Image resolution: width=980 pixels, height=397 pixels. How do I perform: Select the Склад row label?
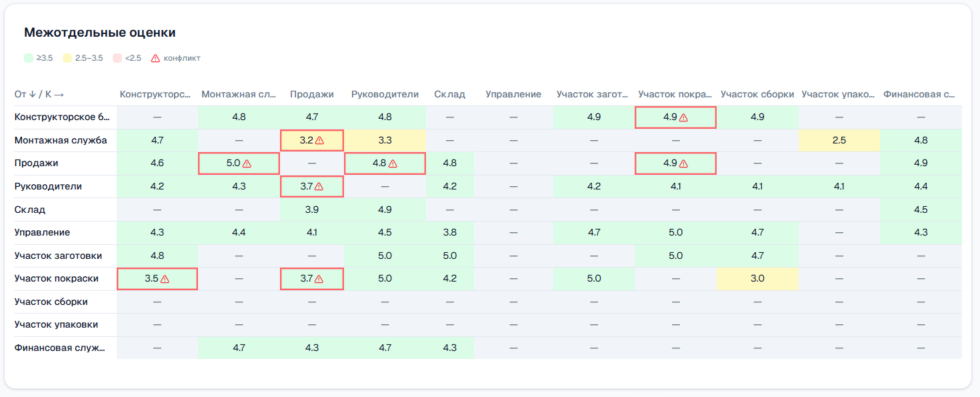30,210
